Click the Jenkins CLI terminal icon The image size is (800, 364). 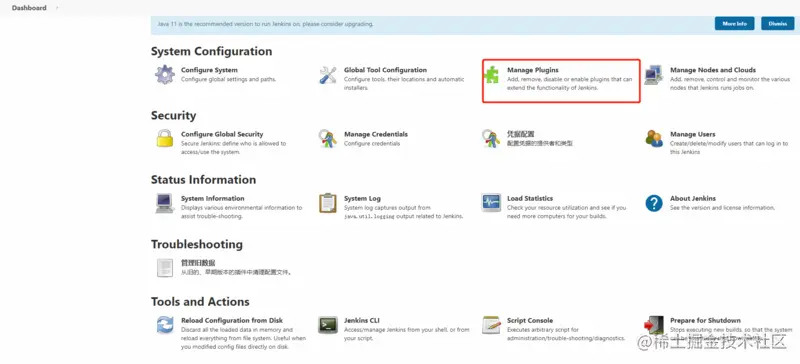click(x=328, y=325)
